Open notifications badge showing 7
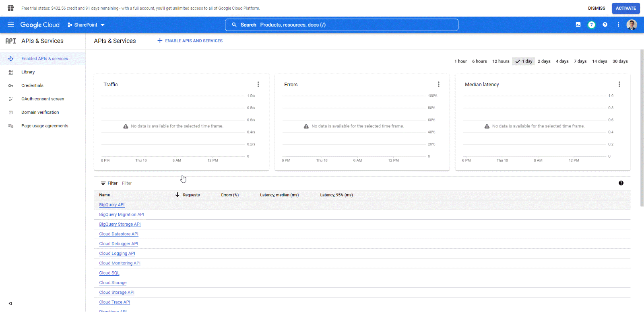 (x=591, y=25)
